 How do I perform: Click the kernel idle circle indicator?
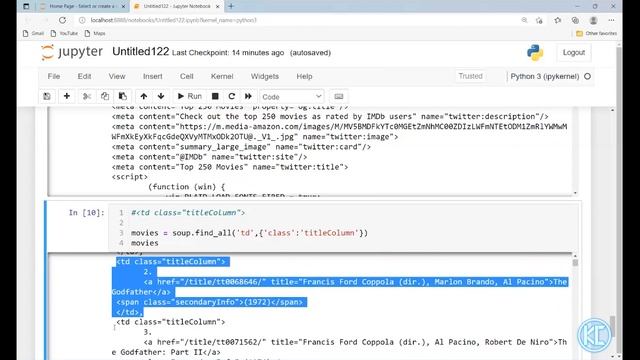[587, 76]
